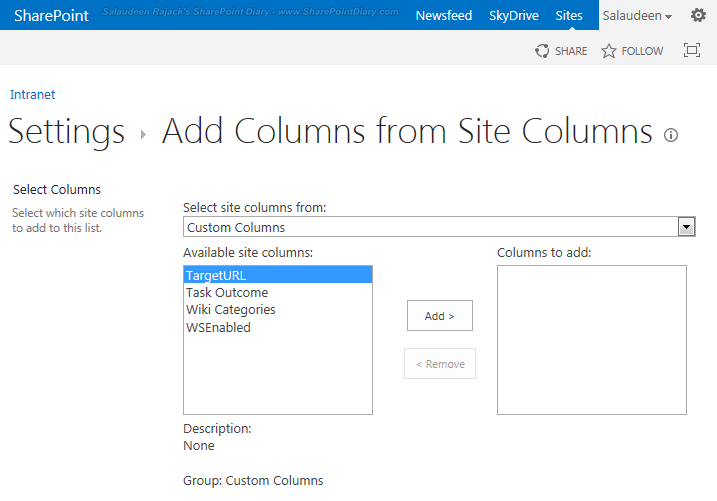The height and width of the screenshot is (501, 717).
Task: Click the Columns to add list box
Action: click(x=591, y=339)
